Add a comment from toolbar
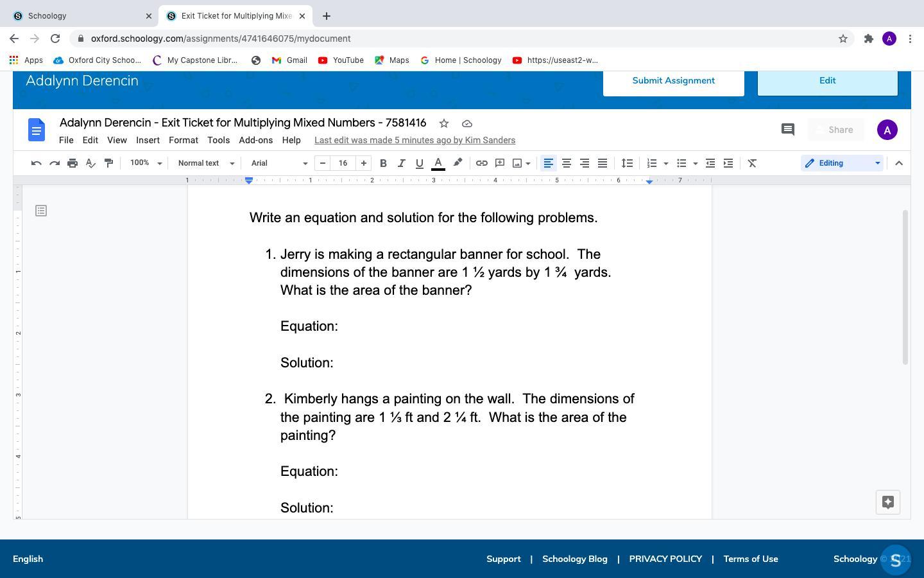 point(499,163)
